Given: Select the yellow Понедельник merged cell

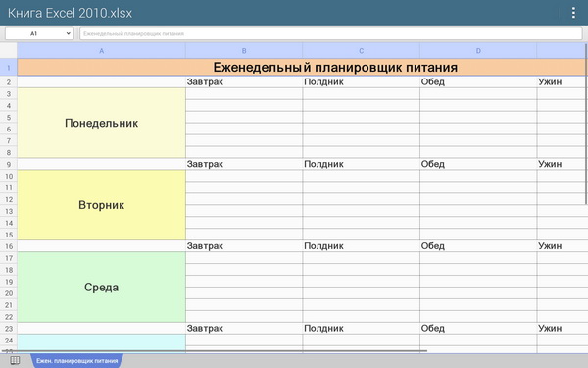Looking at the screenshot, I should coord(101,123).
